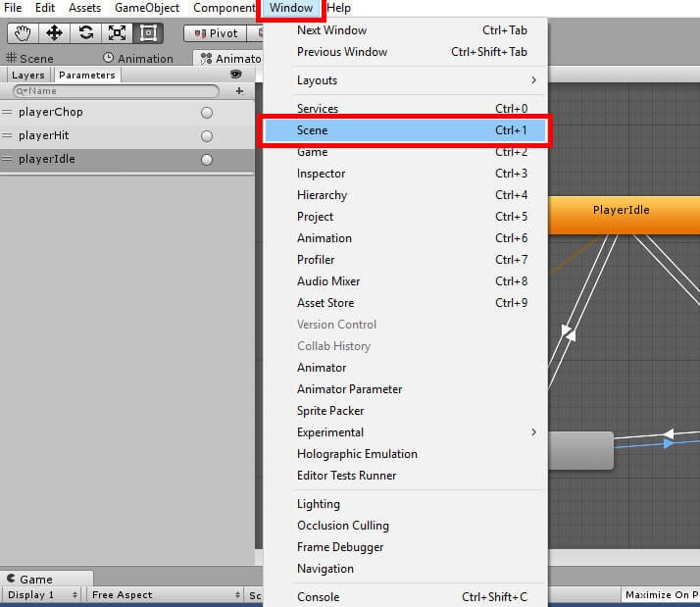
Task: Open the Free Aspect dropdown
Action: coord(165,595)
